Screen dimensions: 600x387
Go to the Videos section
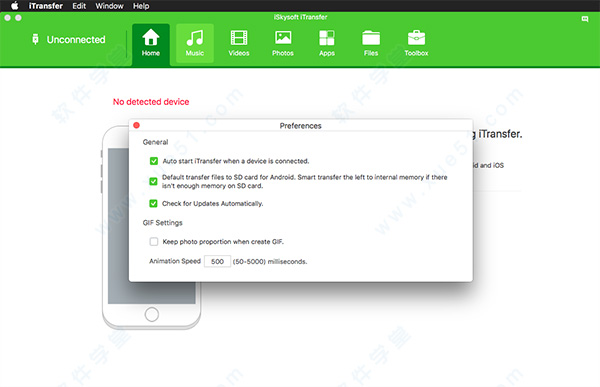(x=239, y=43)
